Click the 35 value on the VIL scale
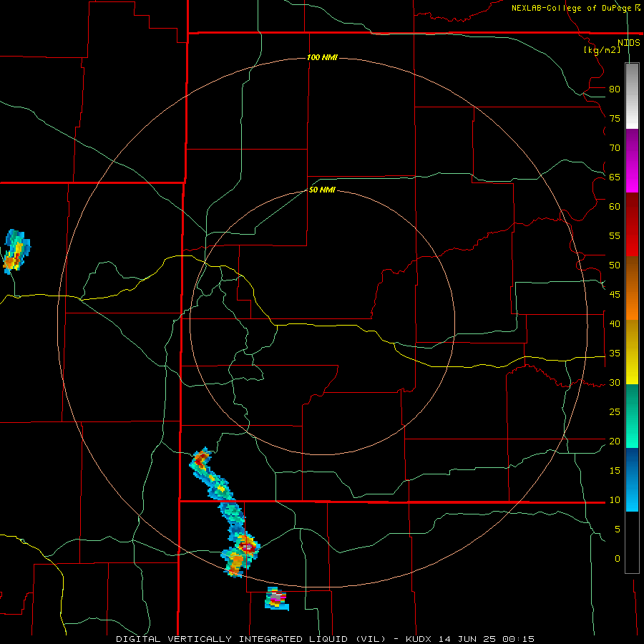 point(615,353)
